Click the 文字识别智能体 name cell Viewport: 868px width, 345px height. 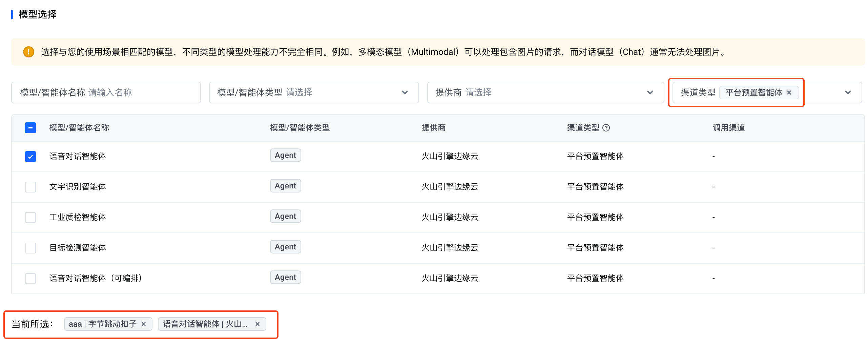(78, 187)
